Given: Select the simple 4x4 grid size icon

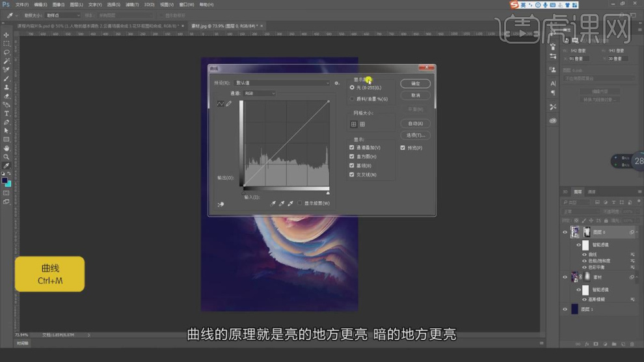Looking at the screenshot, I should [x=354, y=124].
